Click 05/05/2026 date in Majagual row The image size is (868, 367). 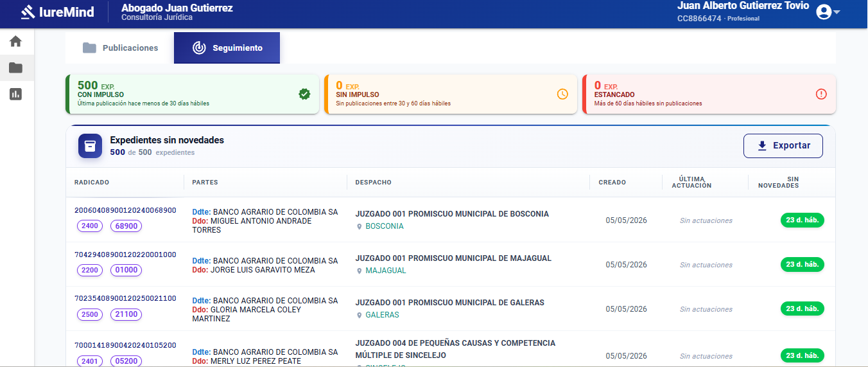(x=626, y=265)
